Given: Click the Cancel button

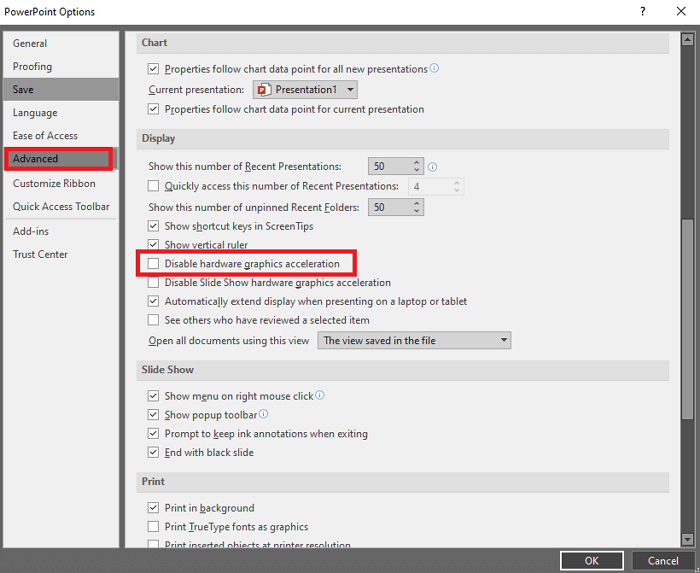Looking at the screenshot, I should pyautogui.click(x=663, y=561).
